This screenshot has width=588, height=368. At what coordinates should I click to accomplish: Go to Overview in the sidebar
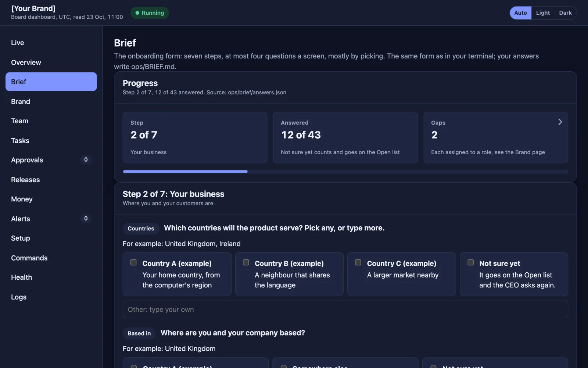51,62
